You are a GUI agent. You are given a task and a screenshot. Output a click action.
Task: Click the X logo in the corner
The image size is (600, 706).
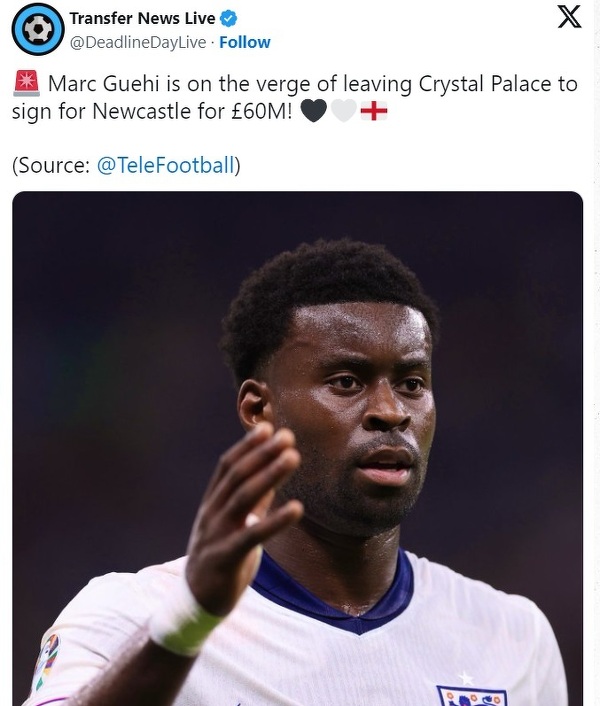pos(568,18)
